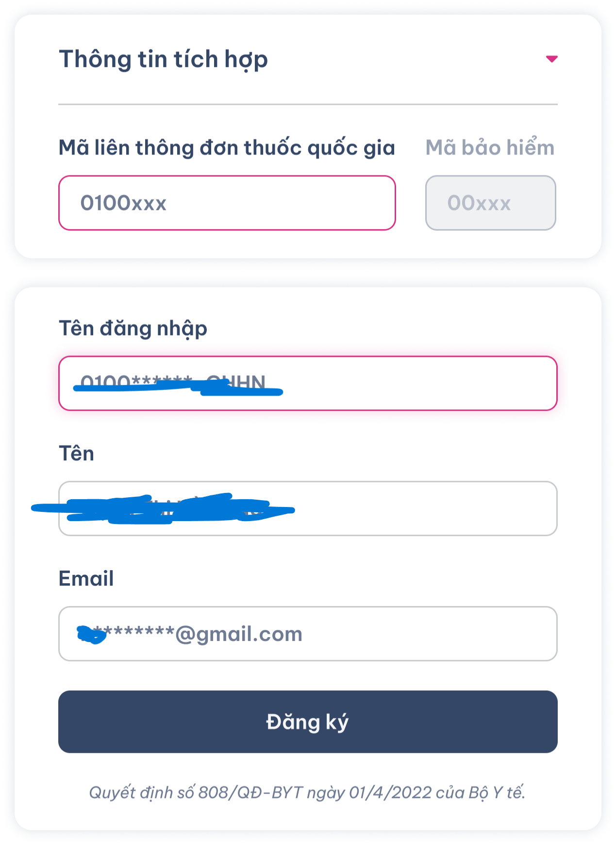The height and width of the screenshot is (845, 616).
Task: Click the Mã bảo hiểm label
Action: (490, 148)
